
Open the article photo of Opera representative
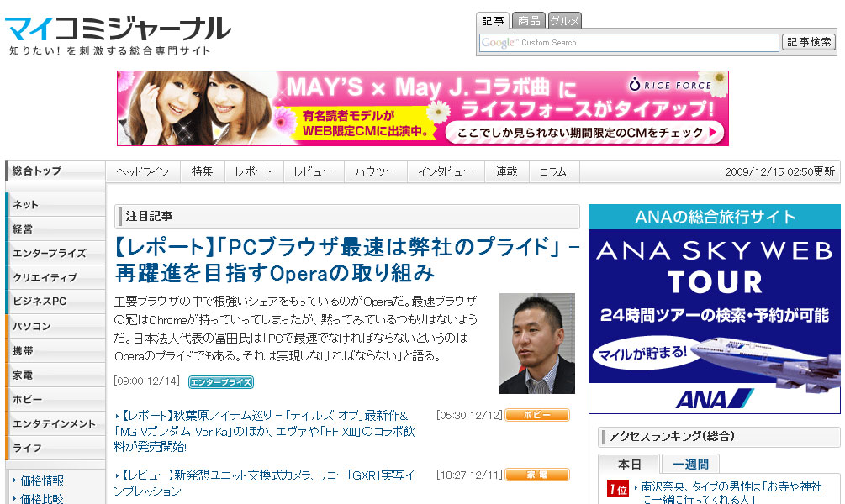click(536, 344)
